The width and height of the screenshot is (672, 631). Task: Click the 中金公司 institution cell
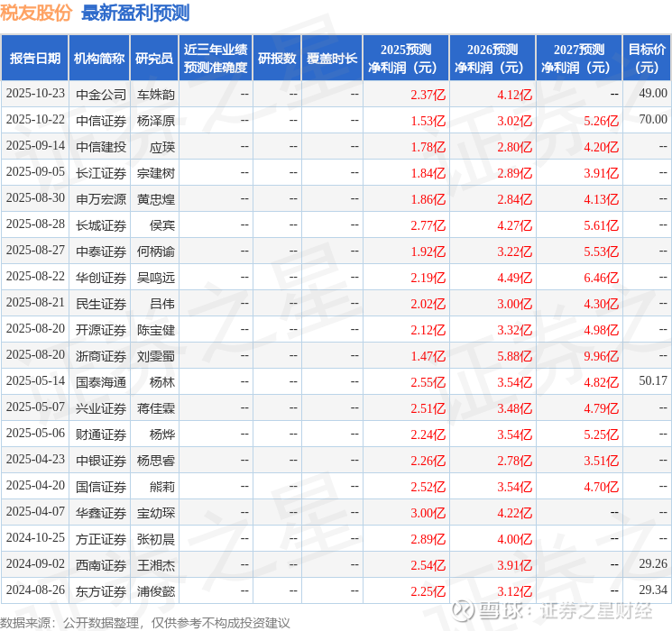pyautogui.click(x=101, y=95)
